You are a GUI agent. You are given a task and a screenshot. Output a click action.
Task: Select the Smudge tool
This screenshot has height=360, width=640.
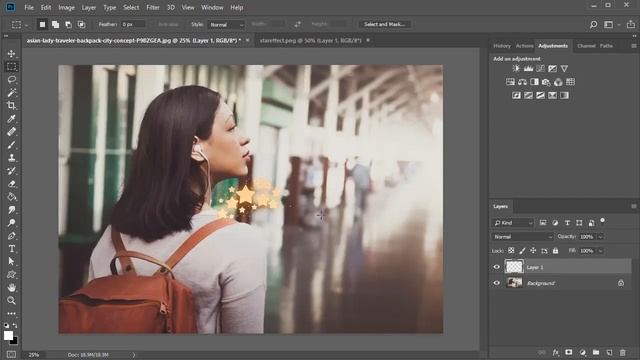coord(11,210)
